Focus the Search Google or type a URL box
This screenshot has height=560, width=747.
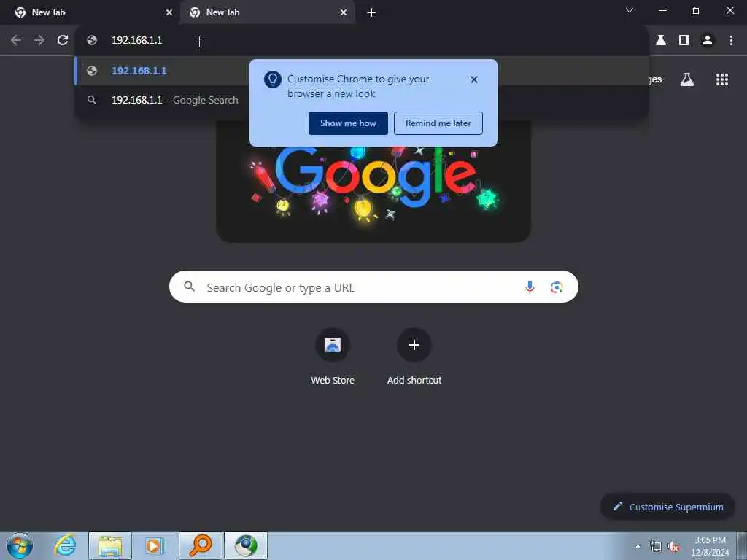point(373,287)
